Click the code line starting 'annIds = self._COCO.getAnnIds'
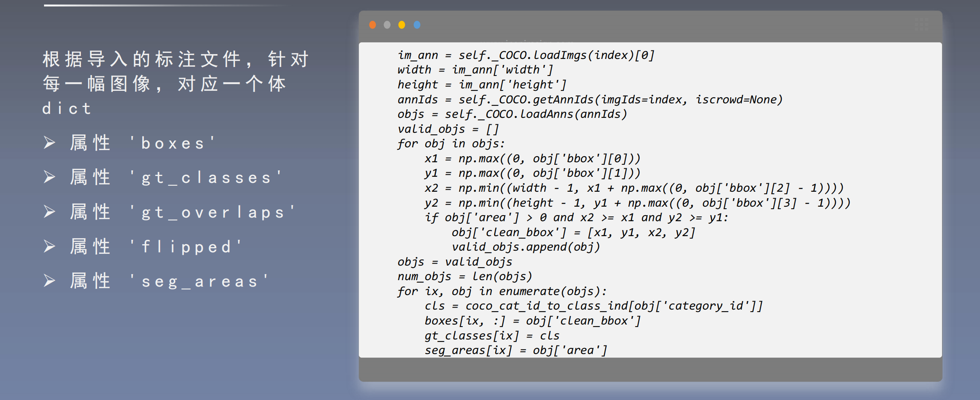The width and height of the screenshot is (980, 400). pos(590,100)
